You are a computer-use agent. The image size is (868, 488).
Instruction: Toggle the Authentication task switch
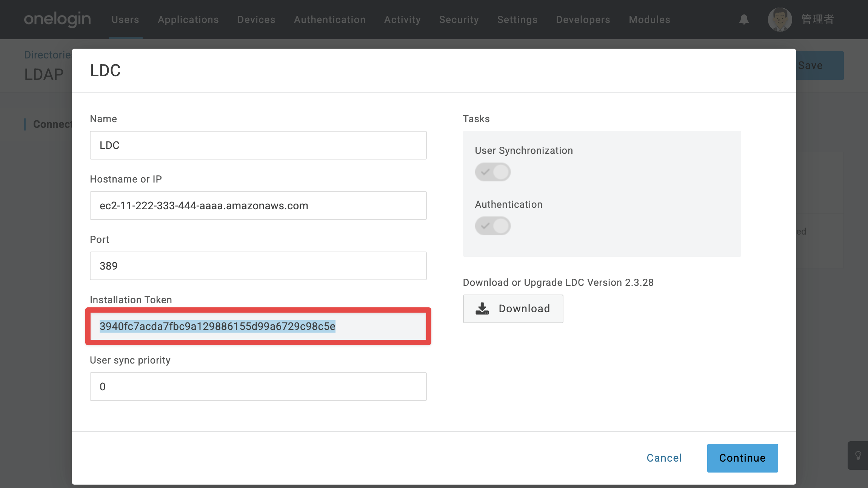click(x=492, y=226)
